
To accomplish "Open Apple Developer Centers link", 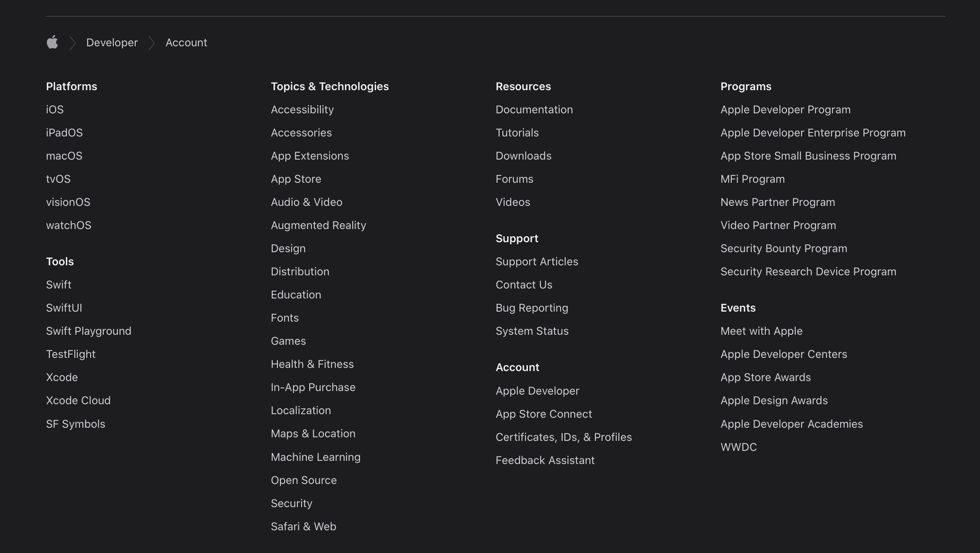I will coord(784,354).
